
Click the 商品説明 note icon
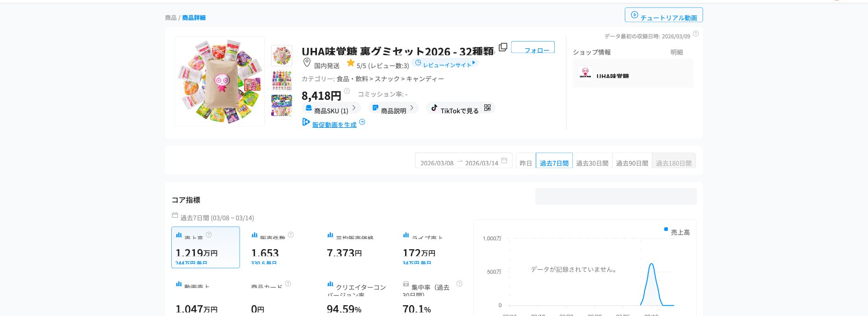coord(375,108)
